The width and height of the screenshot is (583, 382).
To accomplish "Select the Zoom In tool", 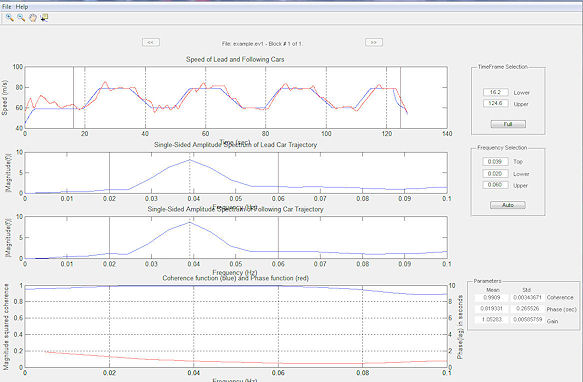I will [10, 17].
